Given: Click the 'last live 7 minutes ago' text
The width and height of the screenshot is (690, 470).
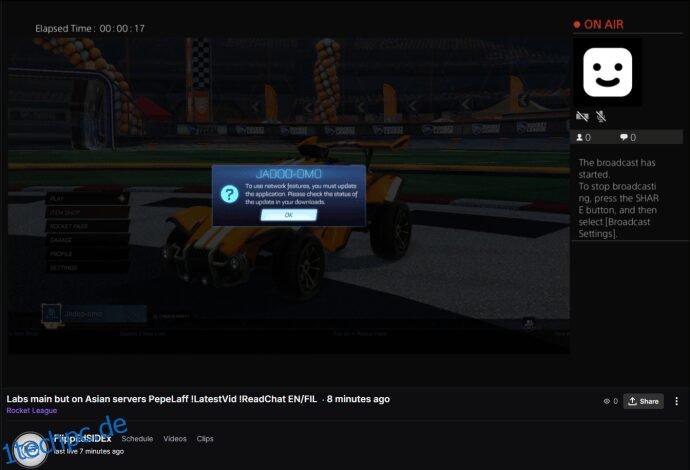Looking at the screenshot, I should (88, 452).
